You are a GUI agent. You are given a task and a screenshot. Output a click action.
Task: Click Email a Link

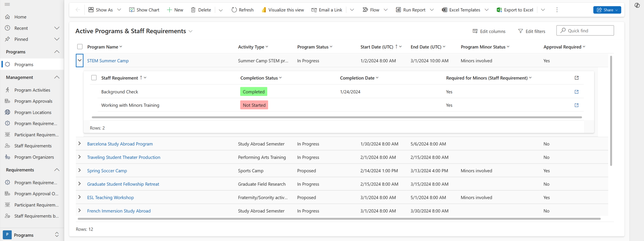point(327,10)
